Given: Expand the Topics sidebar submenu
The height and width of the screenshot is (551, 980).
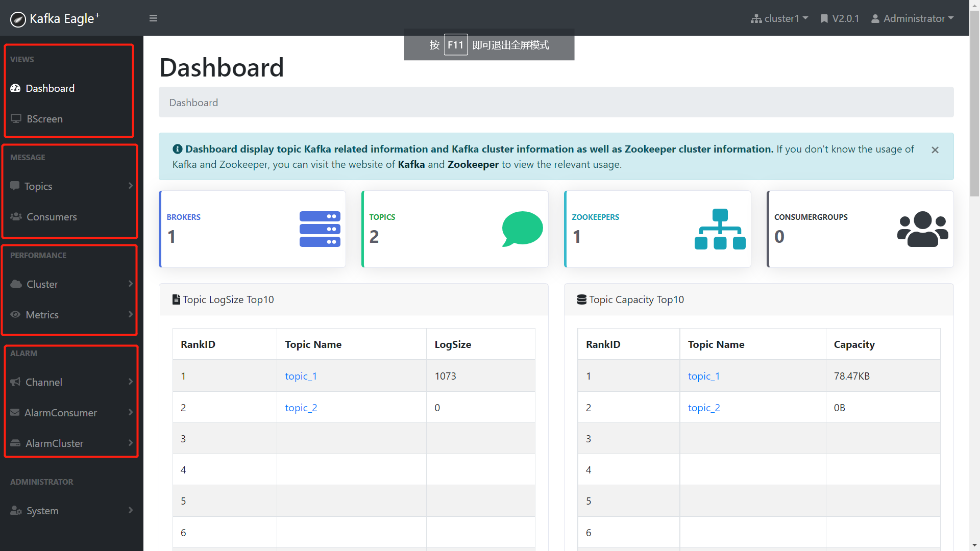Looking at the screenshot, I should pos(38,186).
